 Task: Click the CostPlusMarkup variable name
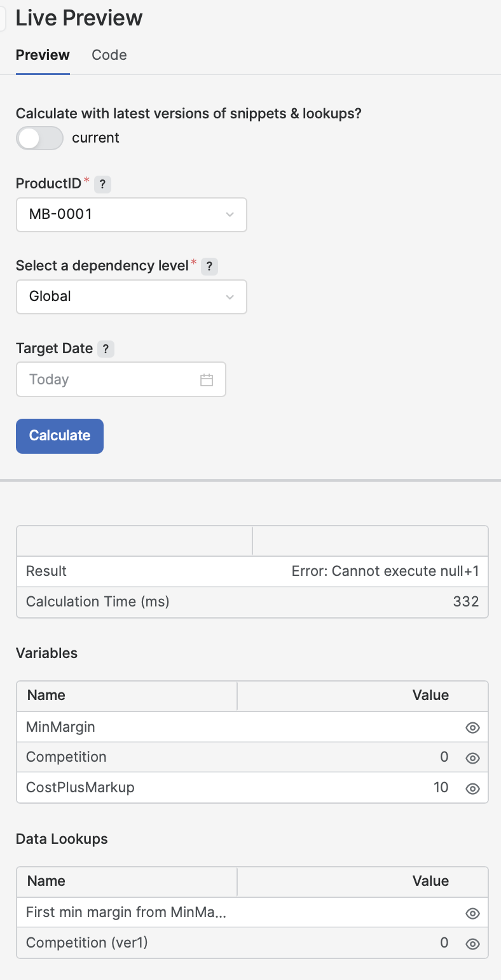(x=80, y=788)
